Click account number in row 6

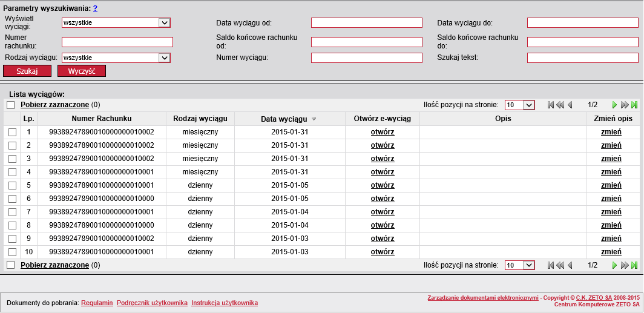102,199
